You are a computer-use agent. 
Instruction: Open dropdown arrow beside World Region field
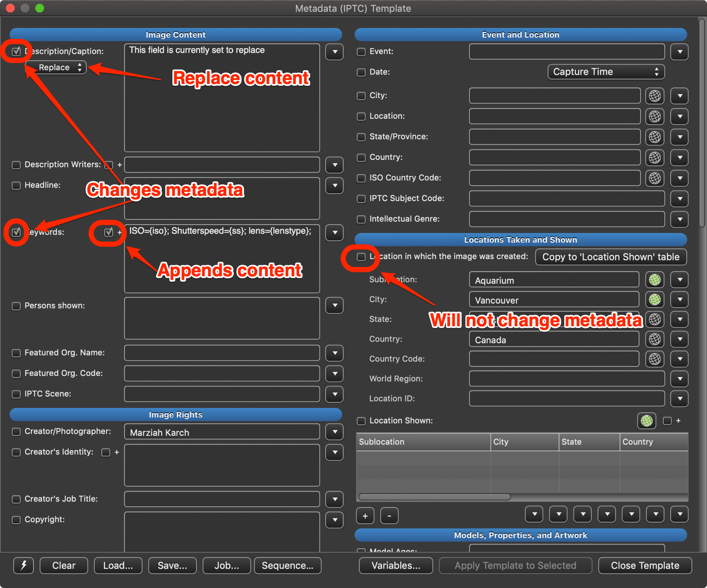click(680, 379)
